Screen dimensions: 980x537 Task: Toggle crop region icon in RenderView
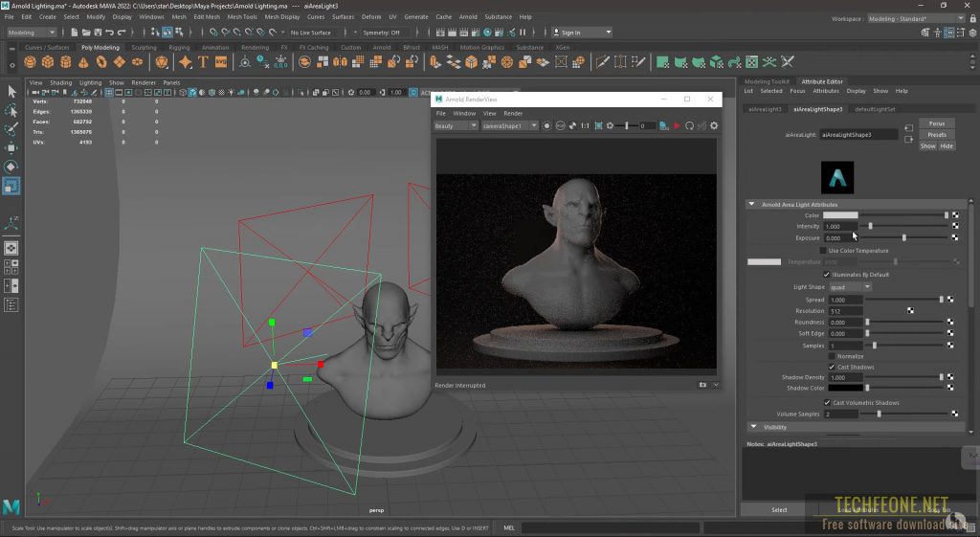pyautogui.click(x=599, y=125)
